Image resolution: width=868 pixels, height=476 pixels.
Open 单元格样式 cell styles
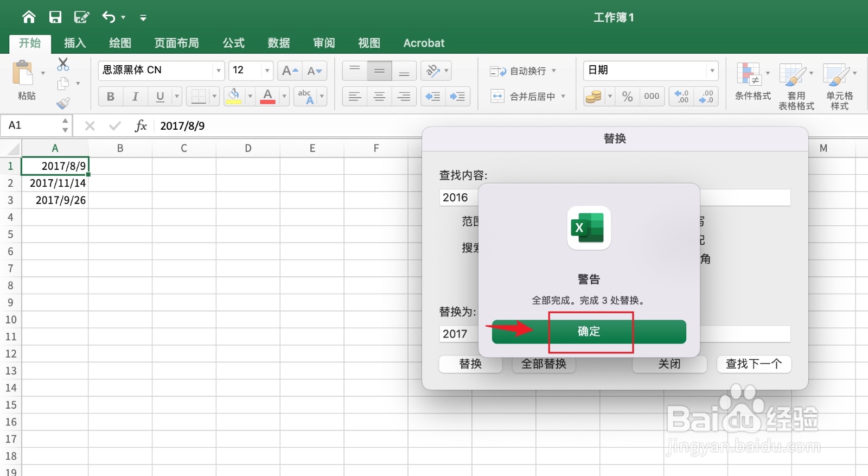click(x=840, y=86)
